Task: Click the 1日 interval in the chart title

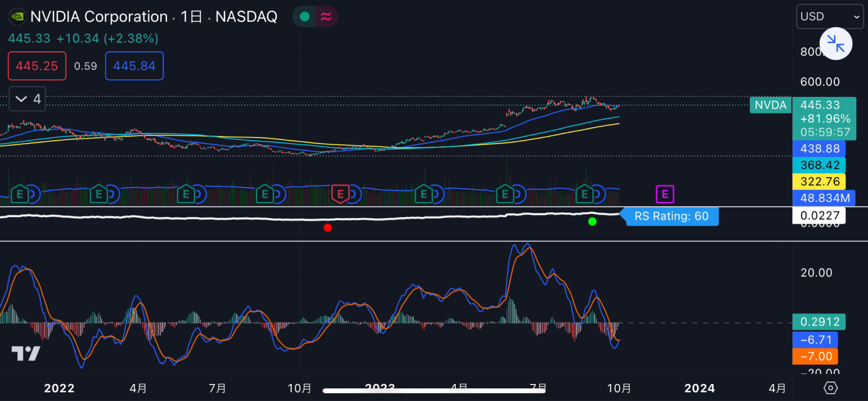Action: pos(193,17)
